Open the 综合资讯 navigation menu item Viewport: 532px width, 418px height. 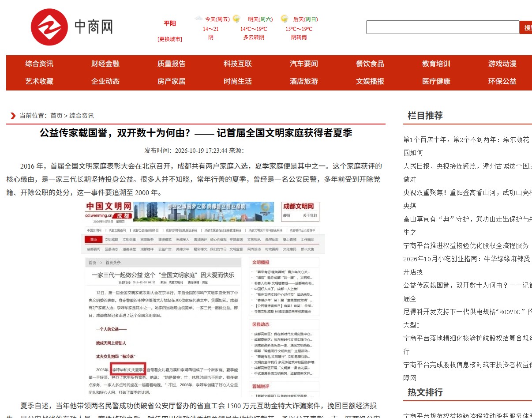[x=39, y=64]
